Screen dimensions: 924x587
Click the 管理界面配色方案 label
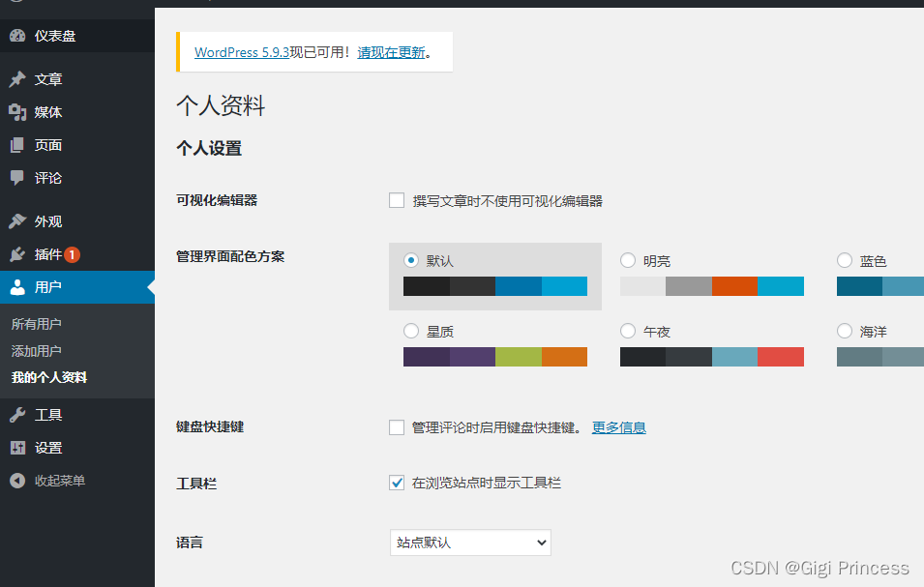230,256
